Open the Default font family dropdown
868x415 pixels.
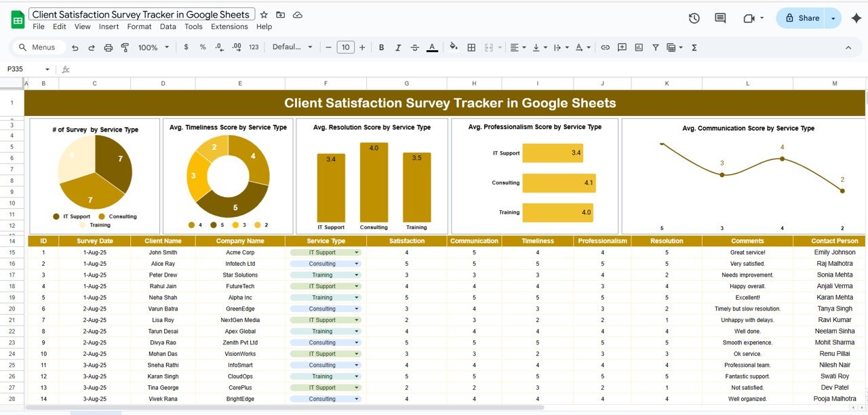click(x=292, y=47)
